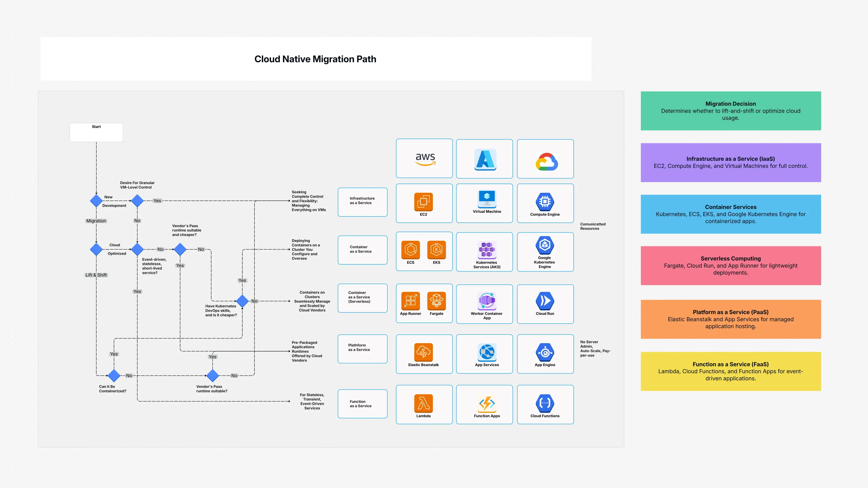
Task: Click the 'Can It Be Containerized?' label
Action: [x=112, y=389]
